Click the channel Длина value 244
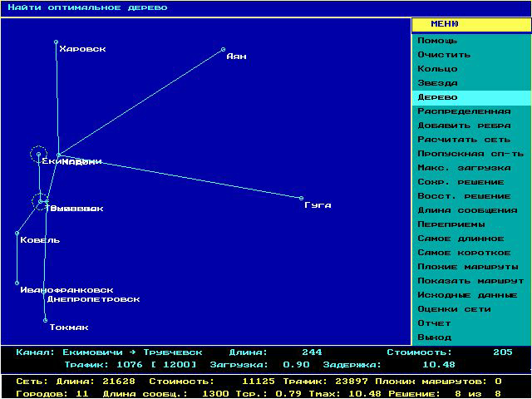 tap(312, 352)
